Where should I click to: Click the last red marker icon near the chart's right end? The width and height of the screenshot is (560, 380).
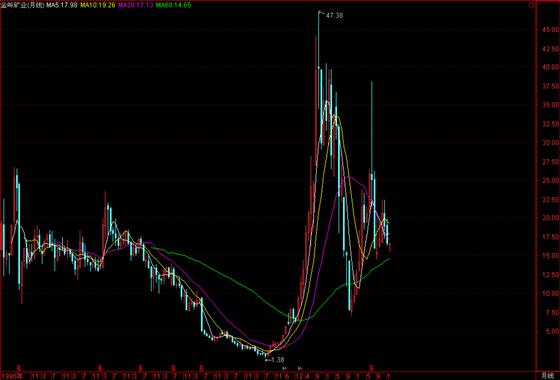tap(371, 368)
